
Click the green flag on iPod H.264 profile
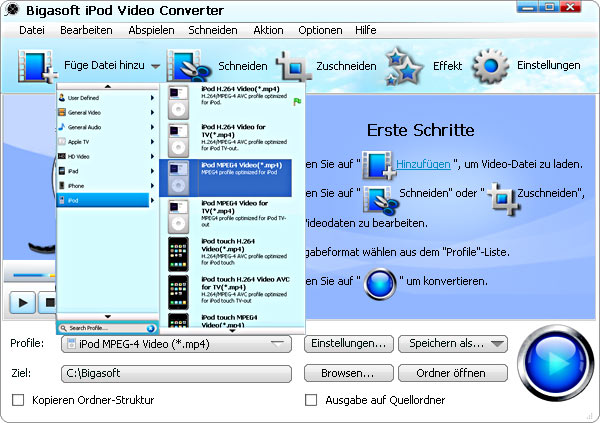coord(297,102)
